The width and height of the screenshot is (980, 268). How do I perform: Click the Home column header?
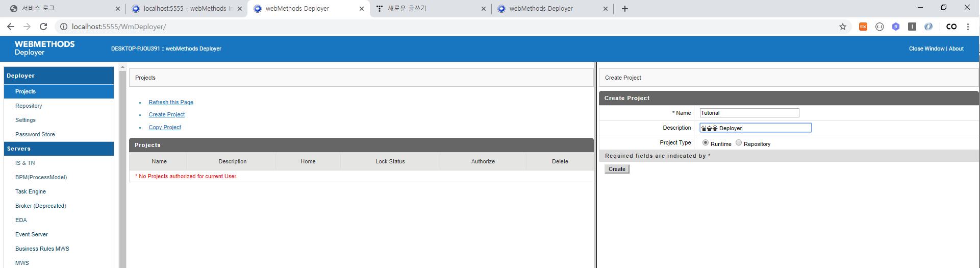pos(308,161)
